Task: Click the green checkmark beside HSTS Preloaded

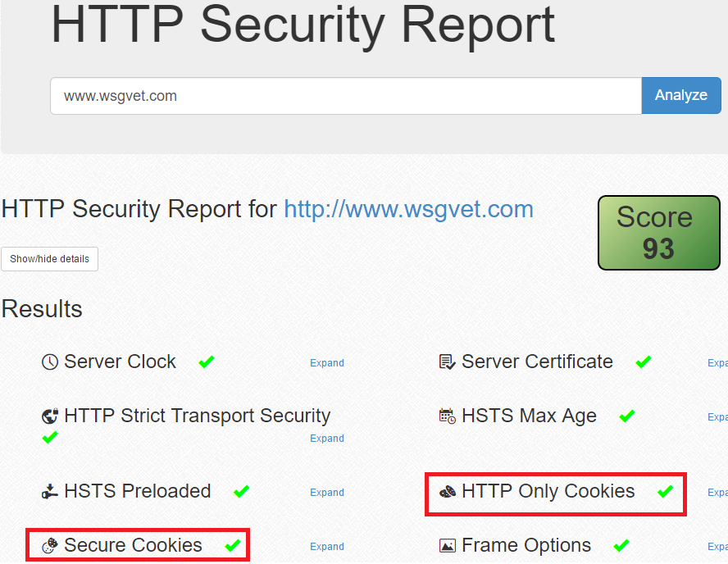Action: pyautogui.click(x=241, y=492)
